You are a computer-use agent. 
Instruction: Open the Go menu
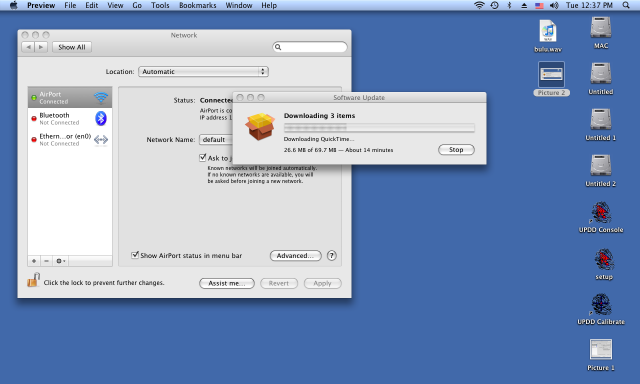pyautogui.click(x=137, y=5)
